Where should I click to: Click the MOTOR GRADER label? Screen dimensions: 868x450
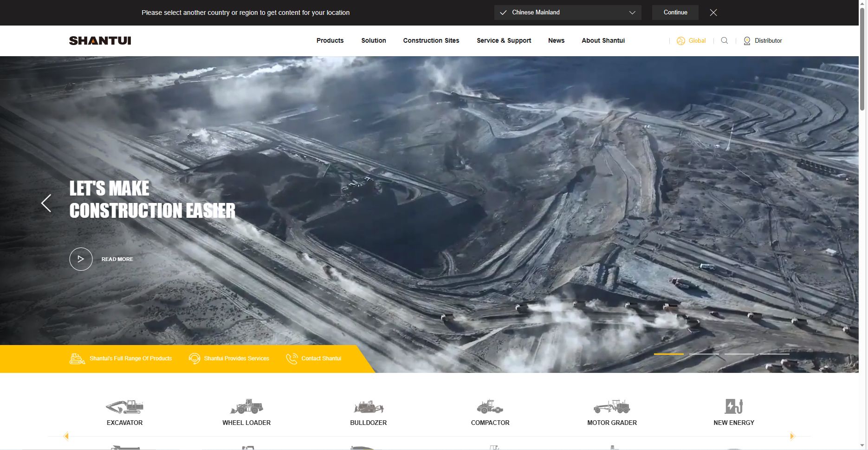point(612,423)
